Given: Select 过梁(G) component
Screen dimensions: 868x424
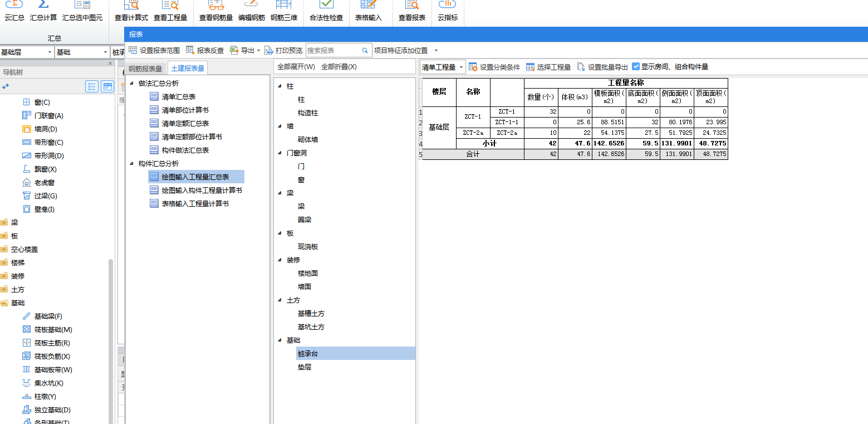Looking at the screenshot, I should click(40, 196).
